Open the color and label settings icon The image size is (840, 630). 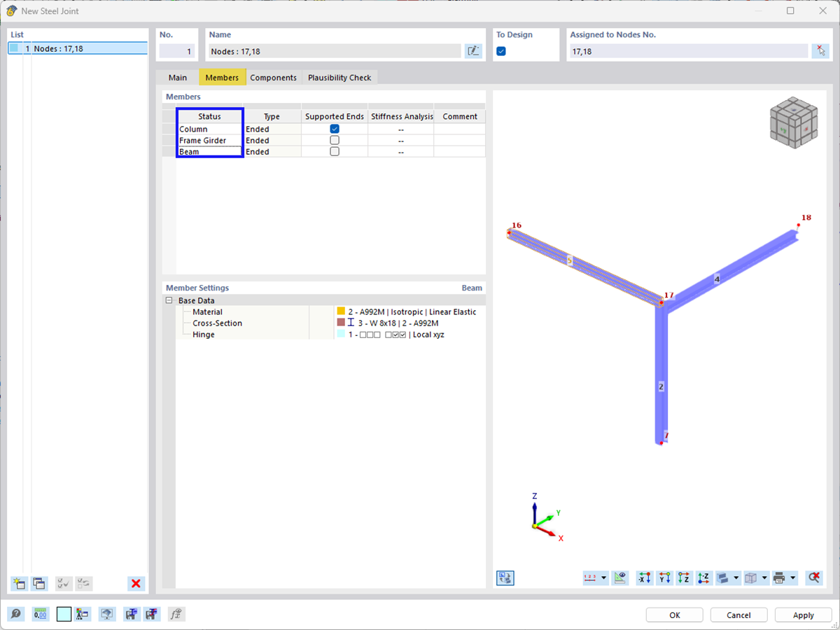pos(83,615)
